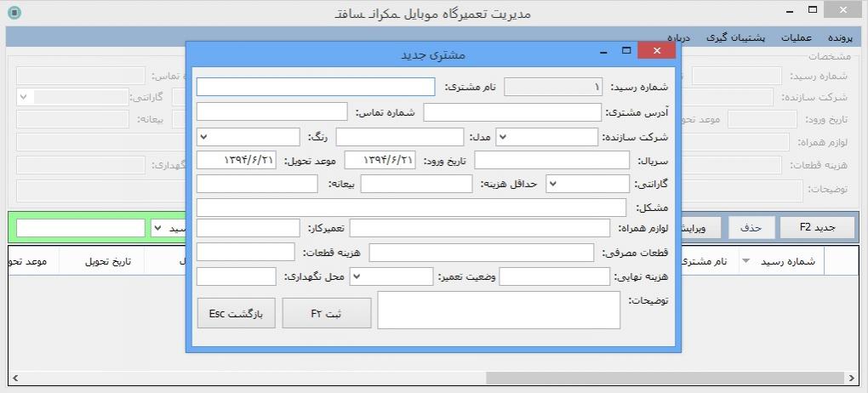Click the حداقل هزینه input field
This screenshot has width=868, height=393.
(417, 184)
